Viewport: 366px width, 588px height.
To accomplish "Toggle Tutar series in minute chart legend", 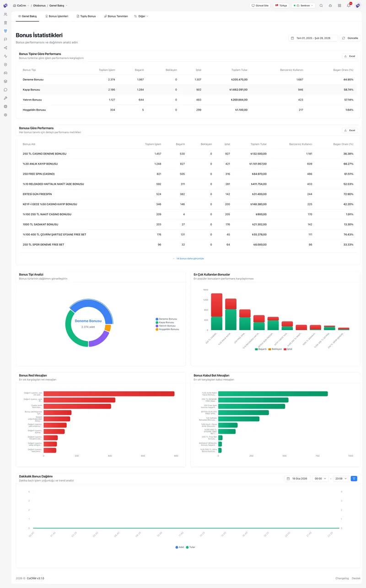I will pos(190,547).
